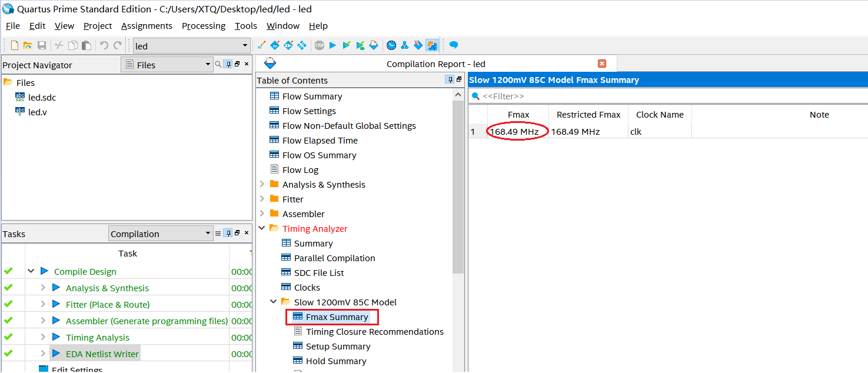The image size is (868, 373).
Task: Click the Copy toolbar icon
Action: point(72,45)
